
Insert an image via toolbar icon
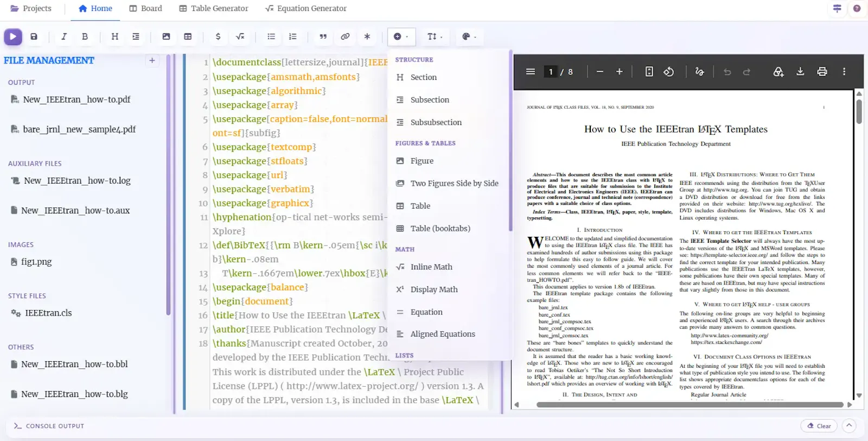coord(166,36)
